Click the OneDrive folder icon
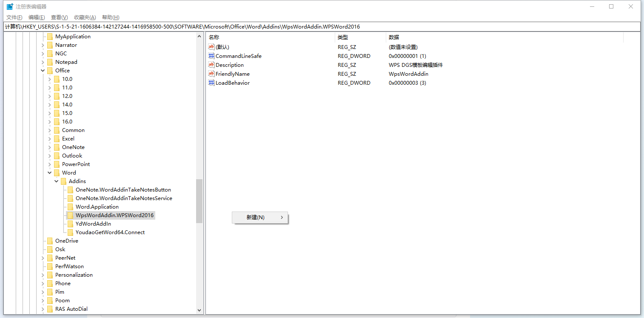Image resolution: width=644 pixels, height=318 pixels. click(x=50, y=241)
